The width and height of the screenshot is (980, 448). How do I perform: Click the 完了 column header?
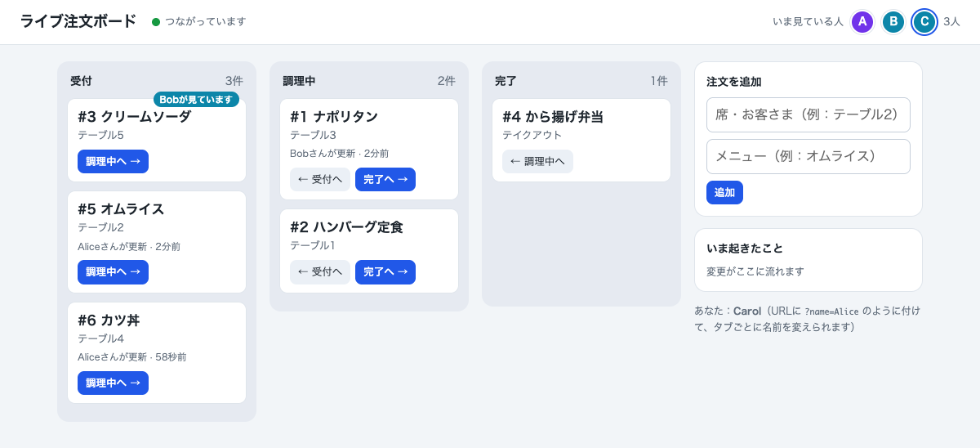coord(506,81)
